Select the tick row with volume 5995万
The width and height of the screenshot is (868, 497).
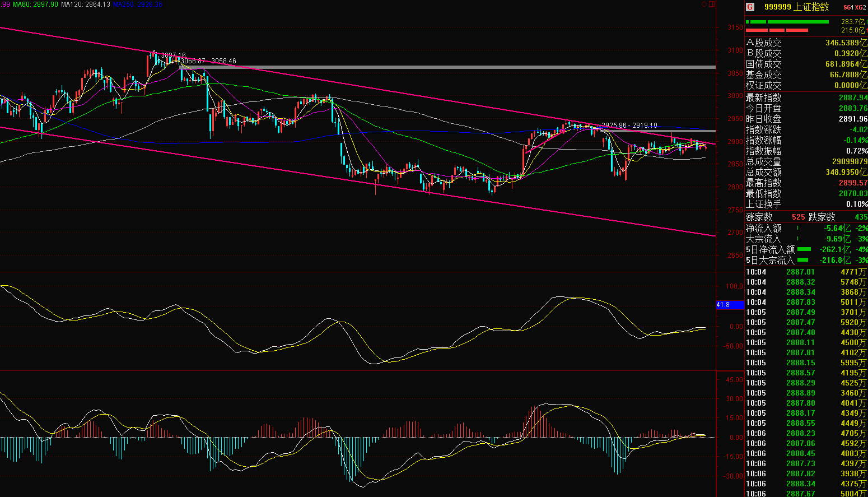click(x=806, y=363)
